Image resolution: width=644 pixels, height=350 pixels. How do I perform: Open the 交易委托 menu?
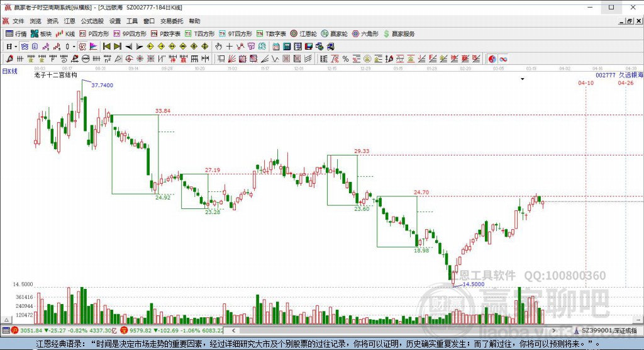coord(171,21)
